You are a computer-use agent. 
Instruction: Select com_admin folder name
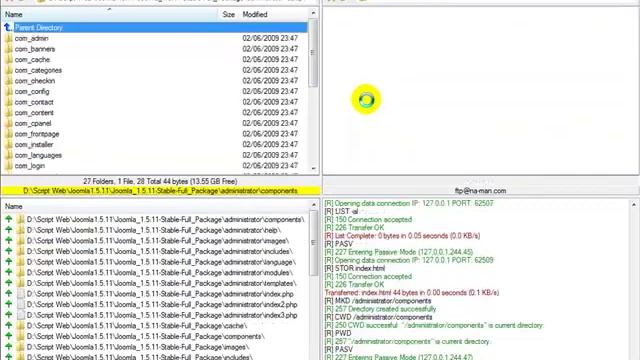[31, 38]
